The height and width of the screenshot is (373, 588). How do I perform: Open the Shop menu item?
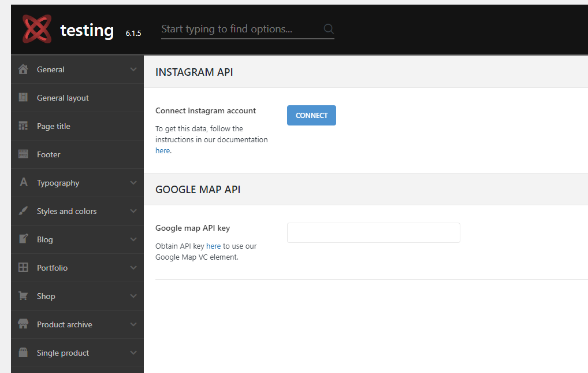[x=77, y=296]
